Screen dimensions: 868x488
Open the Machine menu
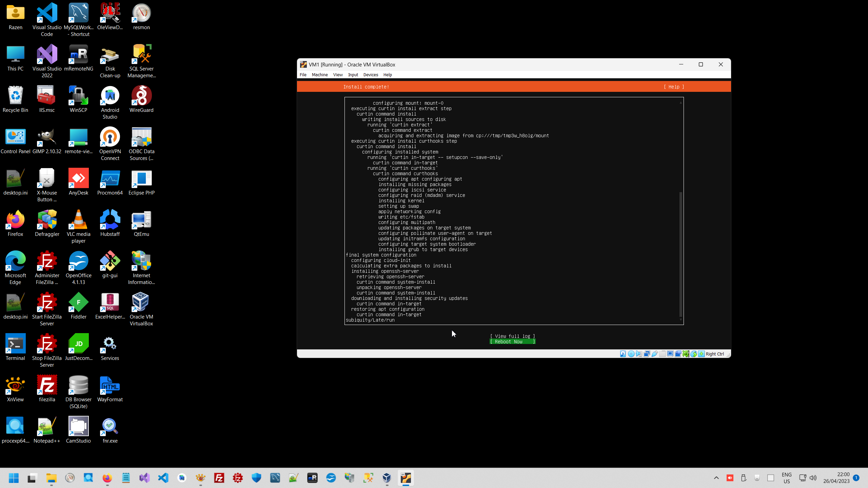pyautogui.click(x=319, y=75)
